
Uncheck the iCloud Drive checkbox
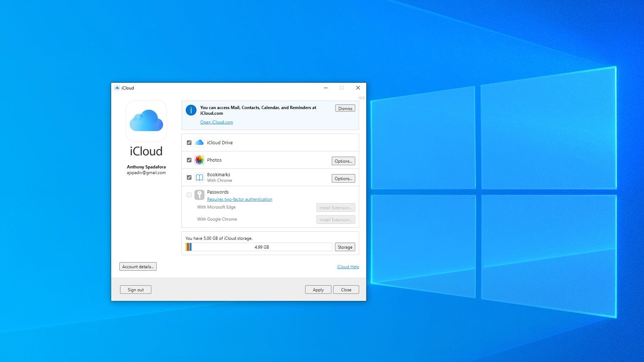coord(189,142)
